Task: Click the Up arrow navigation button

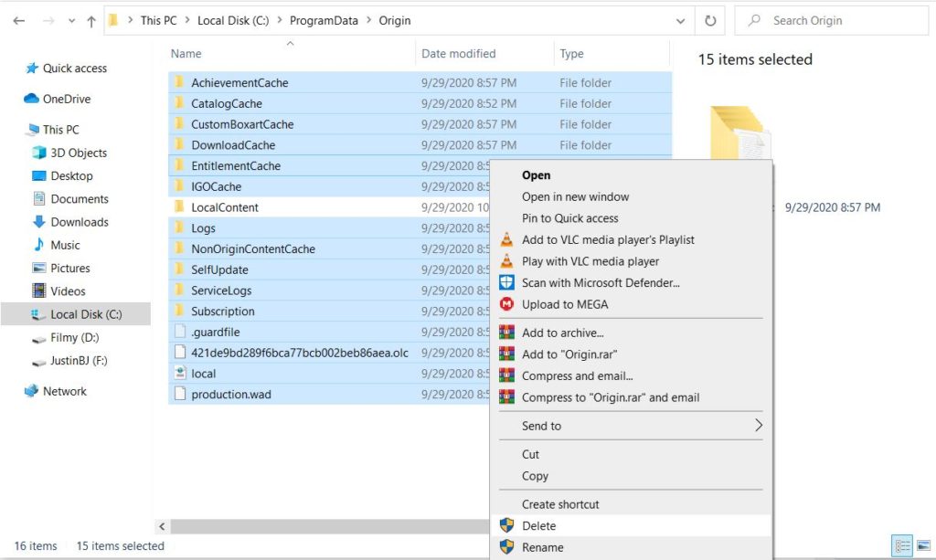Action: [x=91, y=21]
